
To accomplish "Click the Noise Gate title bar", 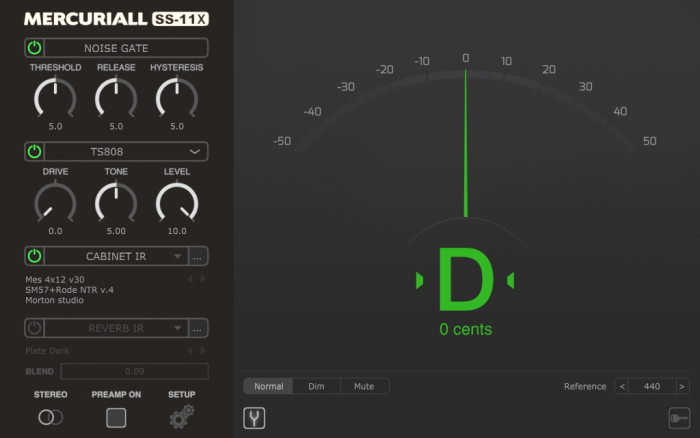I will click(x=126, y=48).
